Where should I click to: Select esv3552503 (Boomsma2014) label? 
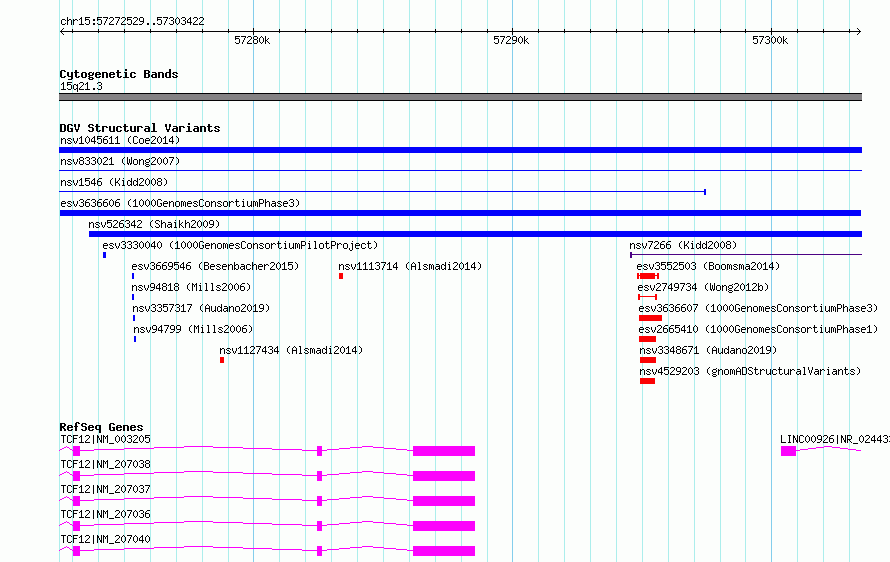coord(708,266)
